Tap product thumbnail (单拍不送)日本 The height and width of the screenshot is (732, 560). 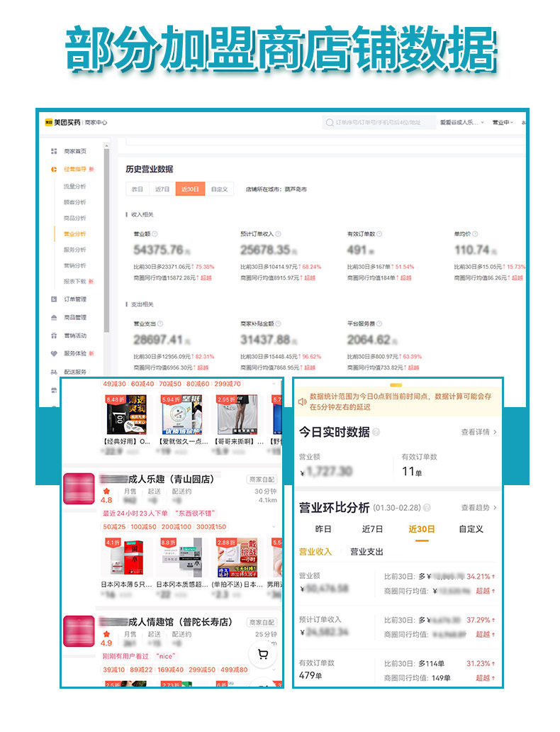tap(237, 558)
